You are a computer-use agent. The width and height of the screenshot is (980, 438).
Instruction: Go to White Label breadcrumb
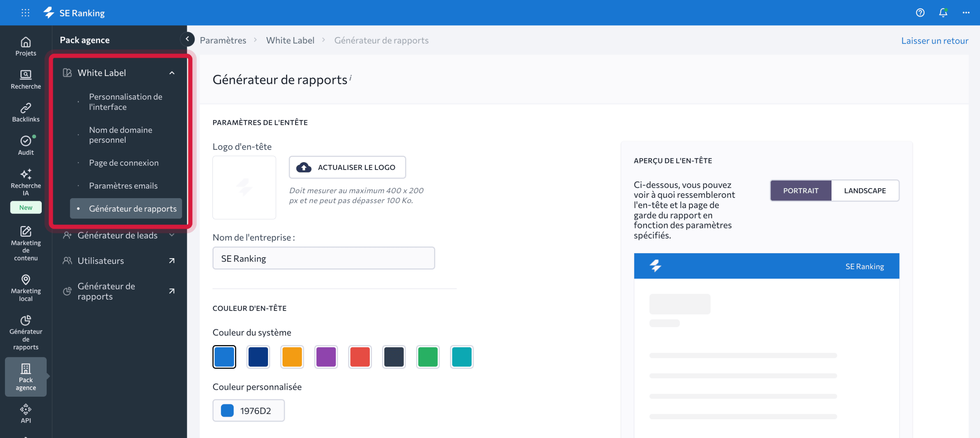click(290, 40)
